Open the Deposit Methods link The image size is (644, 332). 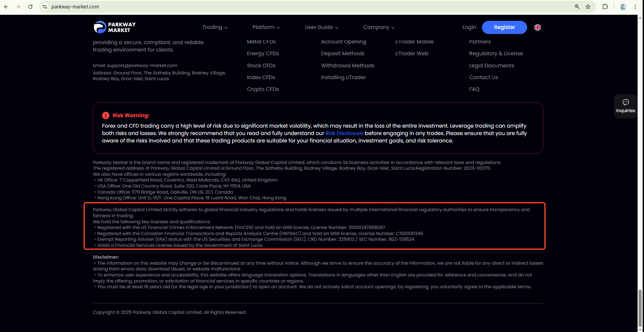click(x=343, y=54)
